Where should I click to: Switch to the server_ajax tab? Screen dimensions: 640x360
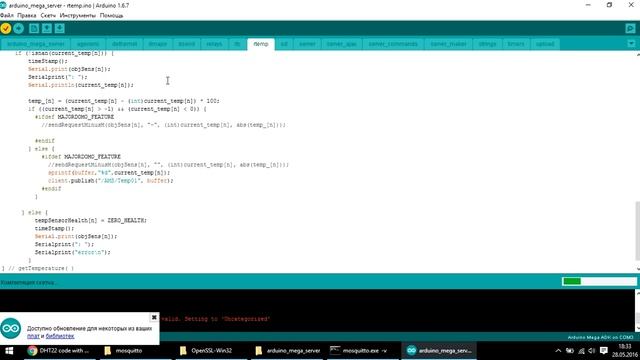[342, 44]
